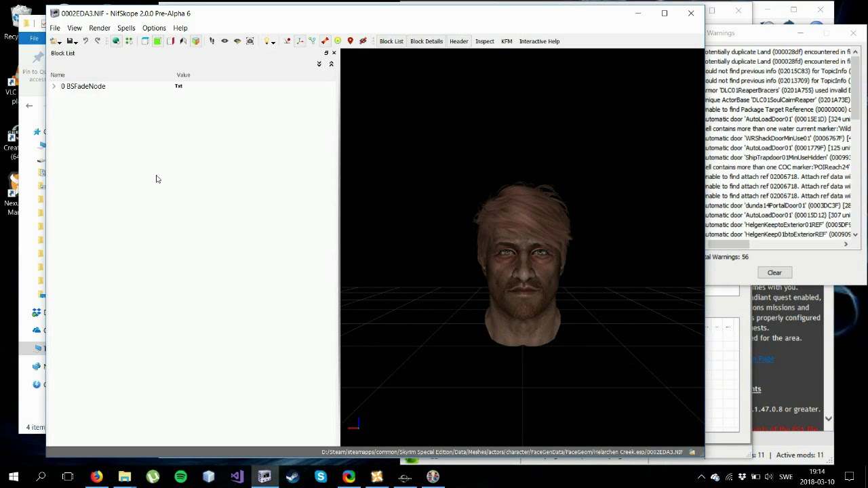
Task: Click the rendered head in viewport
Action: point(523,264)
